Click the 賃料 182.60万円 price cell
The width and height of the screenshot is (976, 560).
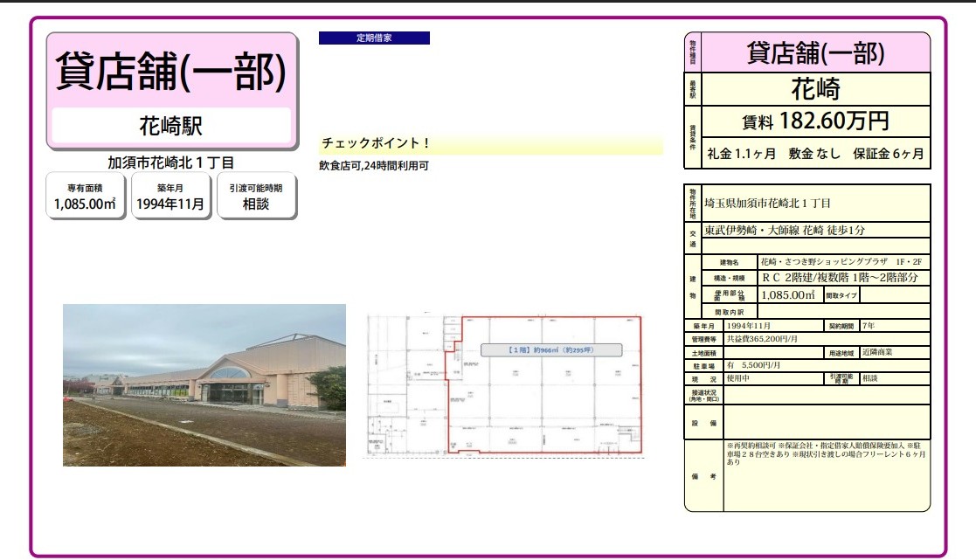pos(815,121)
